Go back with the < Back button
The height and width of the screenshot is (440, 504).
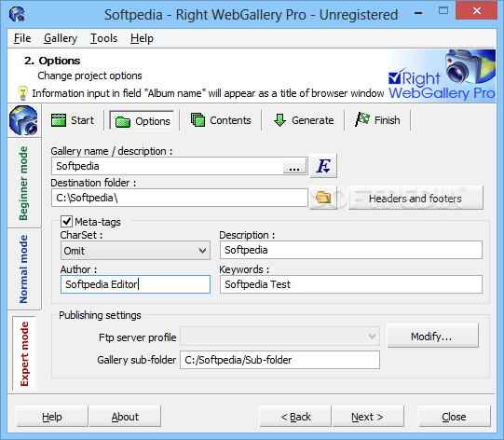click(295, 417)
